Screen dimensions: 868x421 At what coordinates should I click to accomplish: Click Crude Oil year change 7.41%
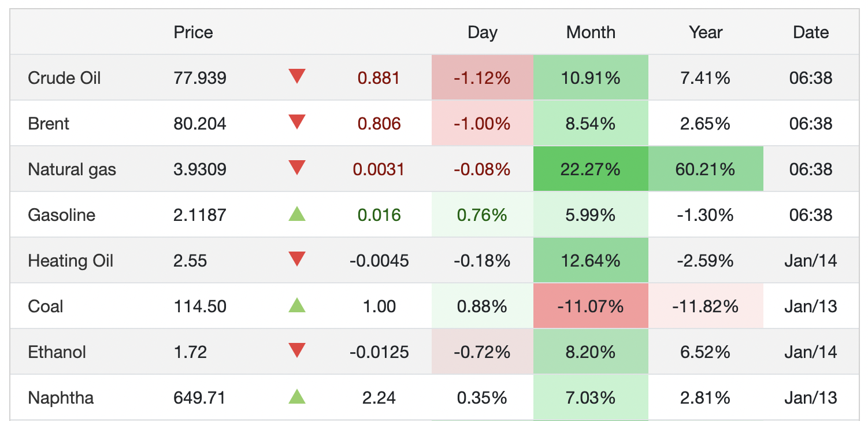(706, 77)
